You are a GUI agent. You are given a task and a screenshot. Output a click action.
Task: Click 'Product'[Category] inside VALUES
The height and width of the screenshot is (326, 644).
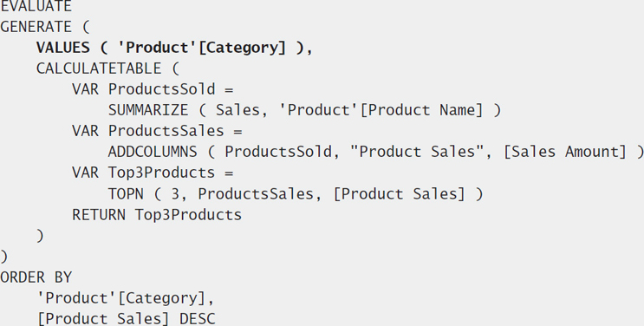pyautogui.click(x=201, y=48)
